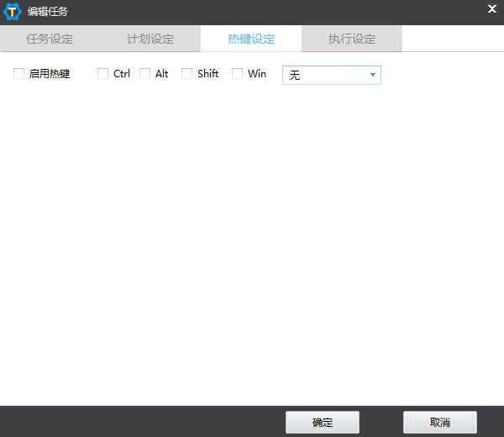504x437 pixels.
Task: Open the hotkey key dropdown showing 无
Action: tap(332, 76)
